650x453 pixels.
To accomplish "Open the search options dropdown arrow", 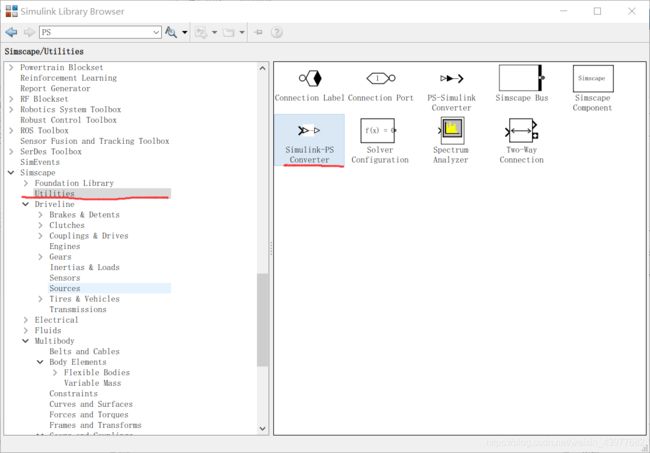I will [184, 32].
